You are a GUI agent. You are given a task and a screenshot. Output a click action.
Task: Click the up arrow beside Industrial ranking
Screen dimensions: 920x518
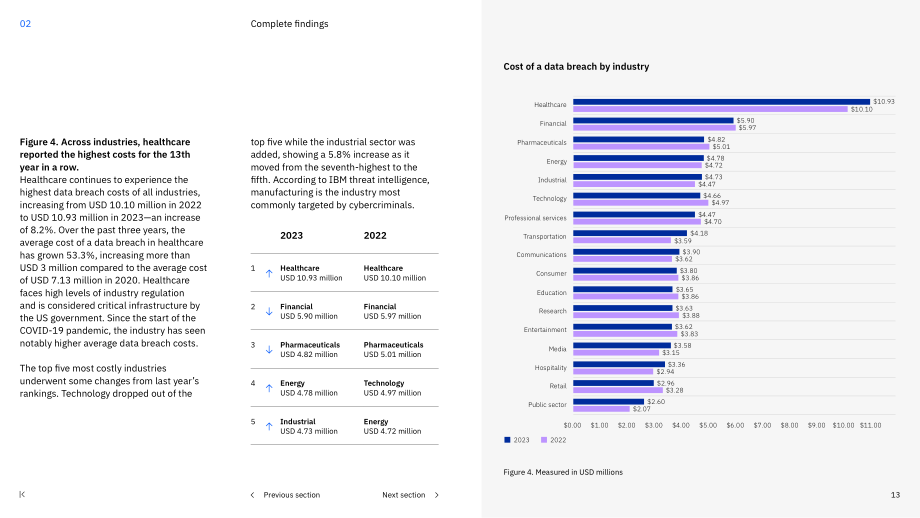point(269,426)
